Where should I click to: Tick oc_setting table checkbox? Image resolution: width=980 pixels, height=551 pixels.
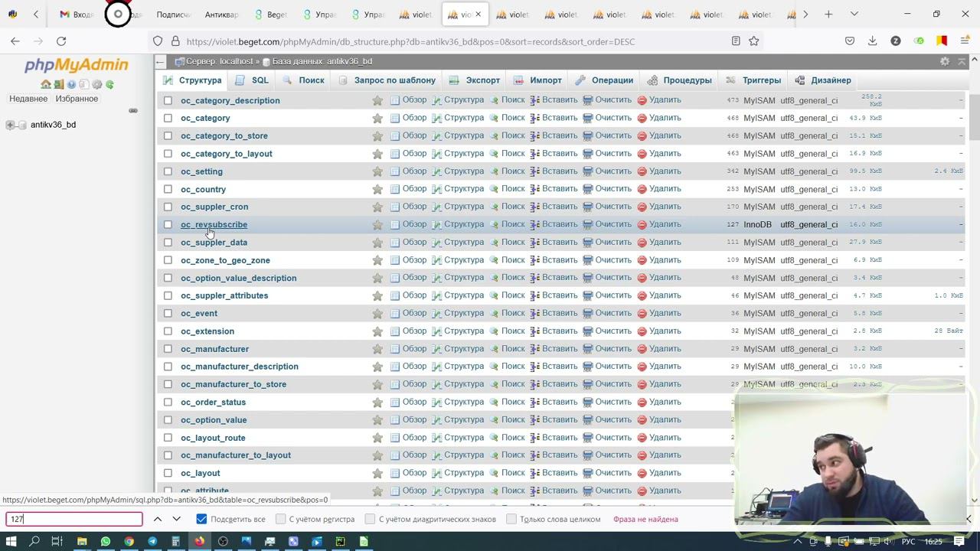[x=168, y=171]
